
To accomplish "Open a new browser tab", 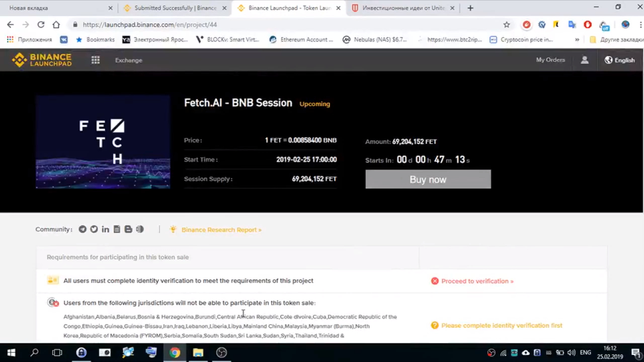I will [470, 8].
